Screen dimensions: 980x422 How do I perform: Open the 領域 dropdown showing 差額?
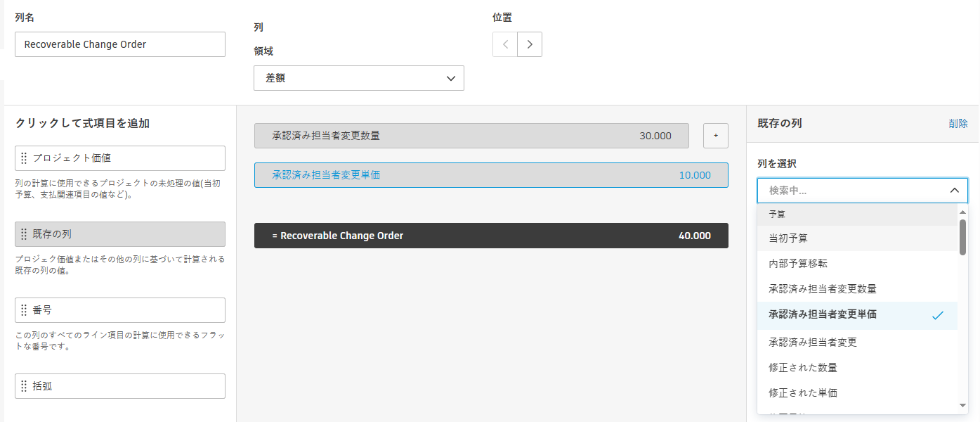(x=359, y=78)
